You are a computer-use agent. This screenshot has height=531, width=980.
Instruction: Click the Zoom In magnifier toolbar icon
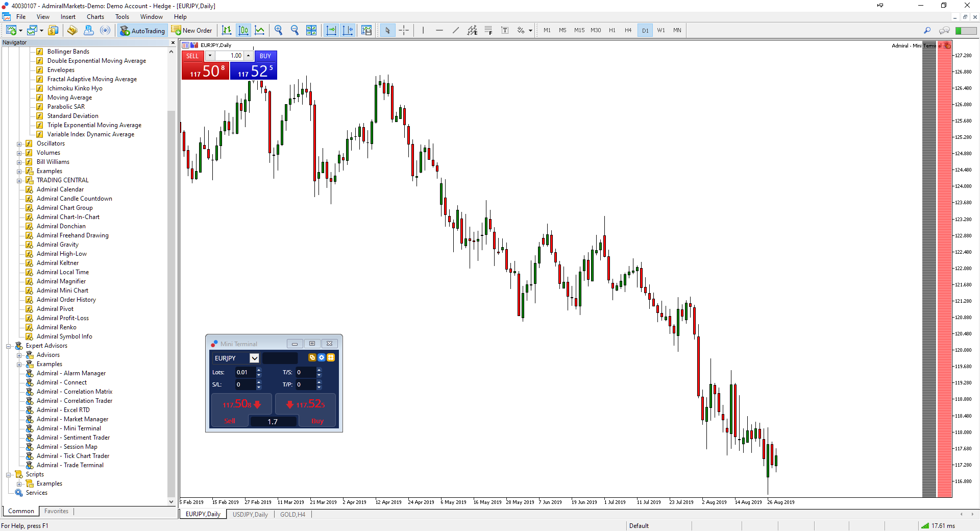tap(278, 31)
